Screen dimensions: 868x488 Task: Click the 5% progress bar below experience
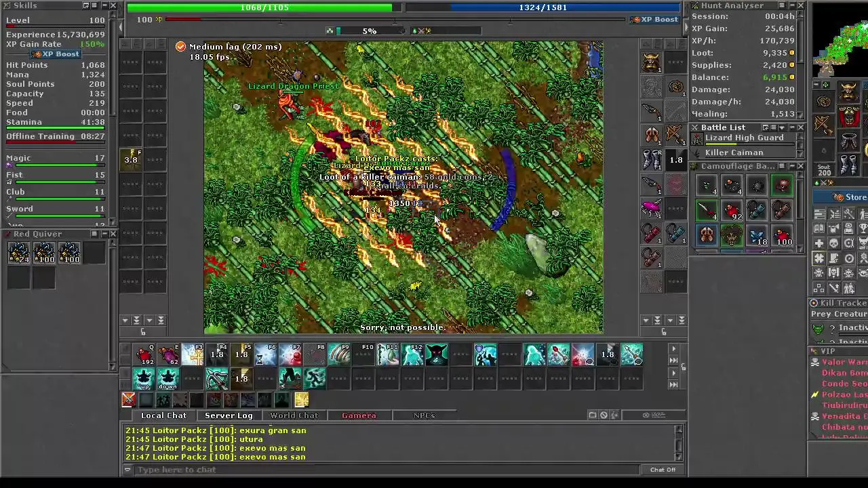(370, 30)
